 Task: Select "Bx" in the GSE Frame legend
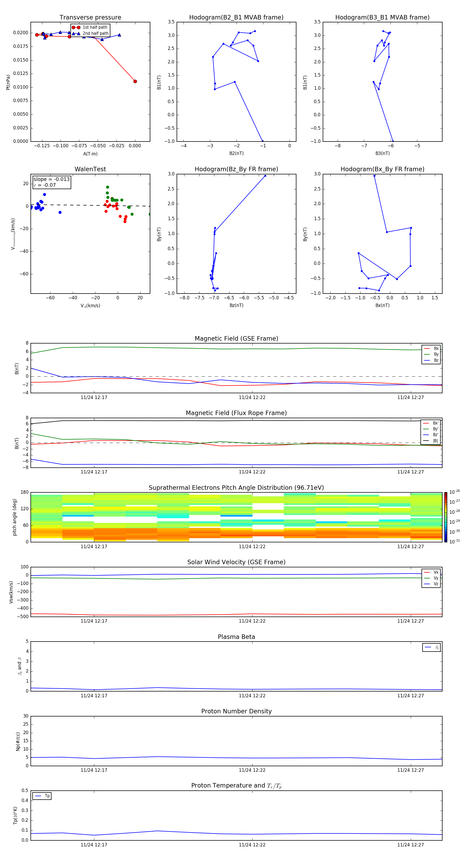(x=431, y=349)
